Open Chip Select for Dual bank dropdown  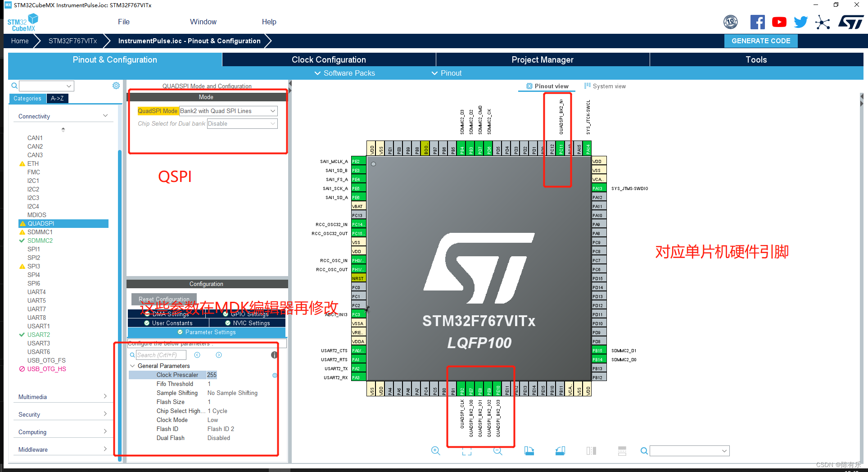242,123
